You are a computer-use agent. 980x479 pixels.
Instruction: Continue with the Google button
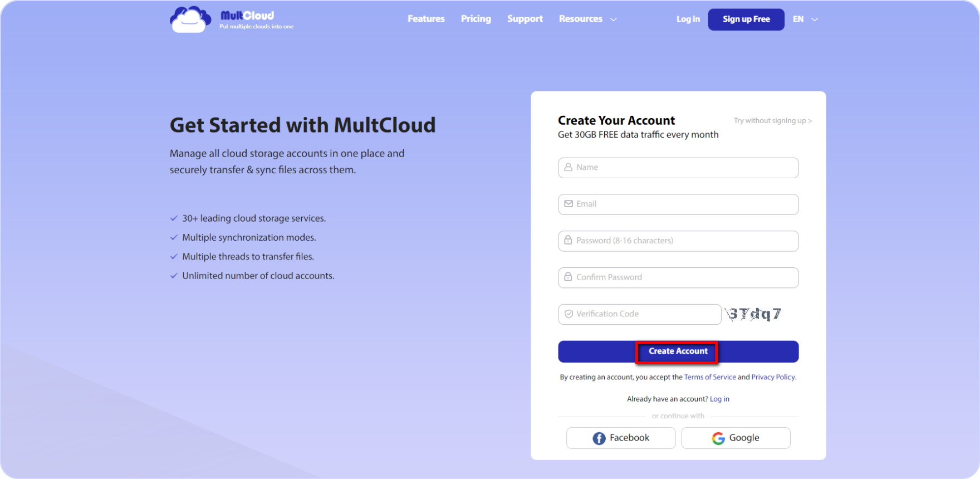736,438
